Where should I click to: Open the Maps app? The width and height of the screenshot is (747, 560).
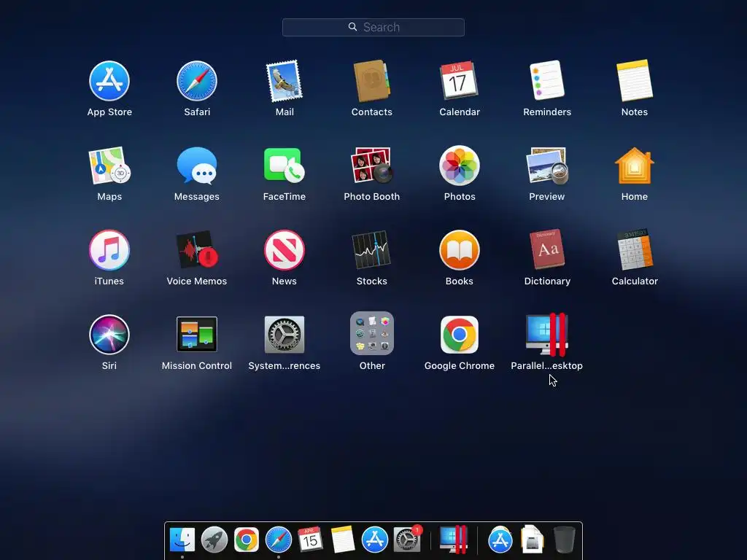coord(109,166)
